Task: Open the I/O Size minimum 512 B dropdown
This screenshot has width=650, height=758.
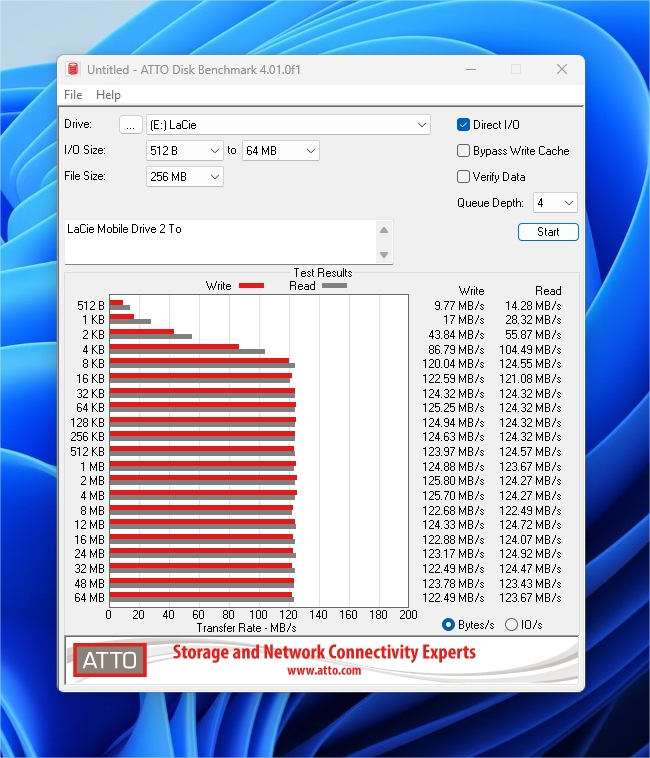Action: [x=185, y=151]
